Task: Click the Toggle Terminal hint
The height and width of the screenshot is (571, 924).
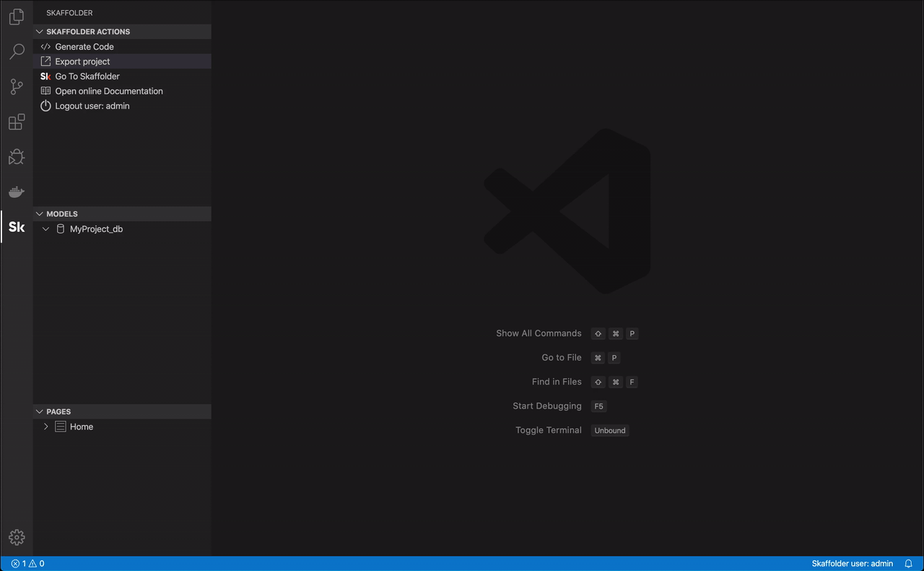Action: pos(549,430)
